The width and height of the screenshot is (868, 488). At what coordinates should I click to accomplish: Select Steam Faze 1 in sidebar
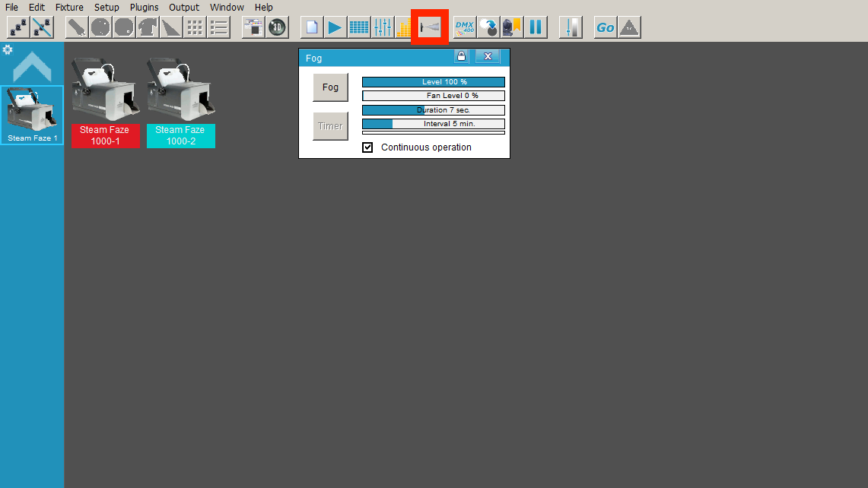point(32,115)
